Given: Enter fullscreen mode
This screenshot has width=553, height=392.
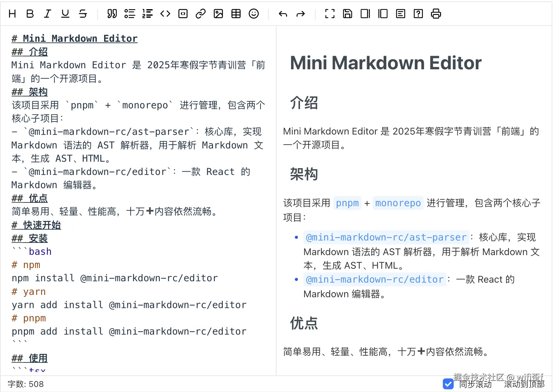Looking at the screenshot, I should point(330,14).
